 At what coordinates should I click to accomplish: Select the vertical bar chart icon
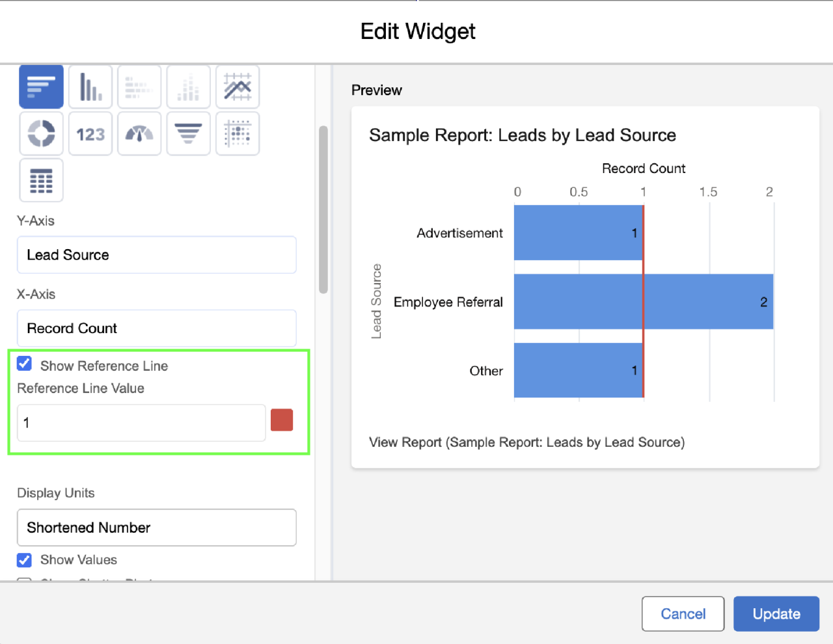(x=90, y=87)
